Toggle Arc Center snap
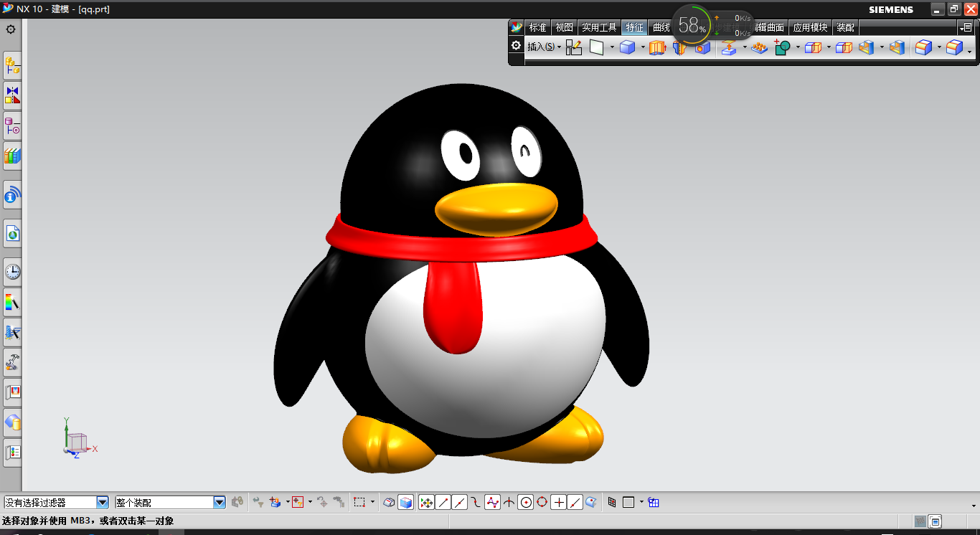Image resolution: width=980 pixels, height=535 pixels. [526, 503]
